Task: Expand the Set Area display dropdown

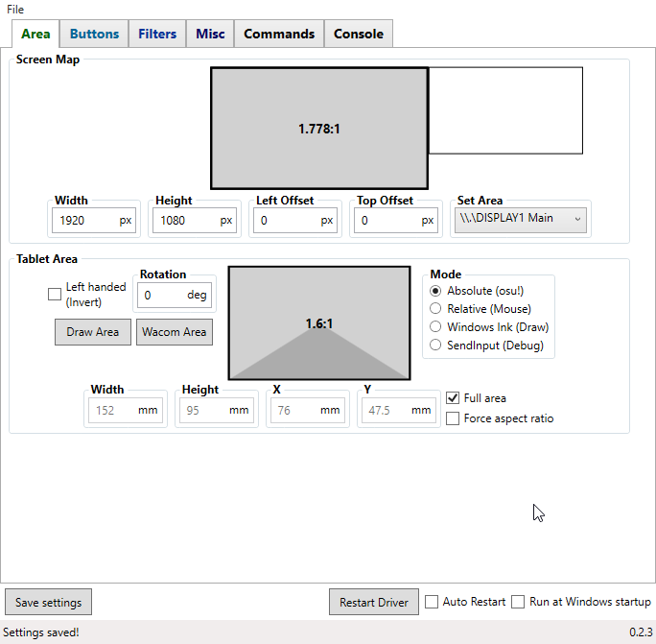Action: (521, 220)
